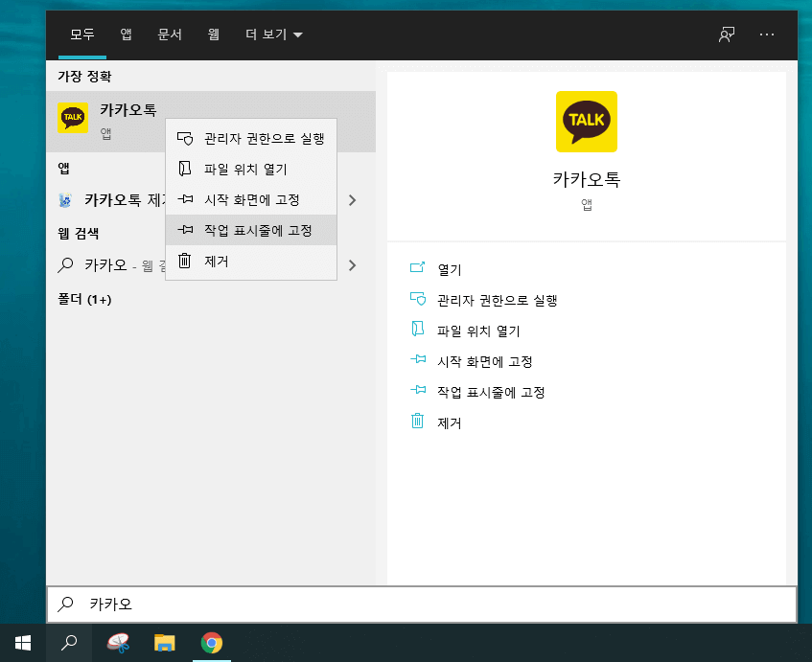
Task: Select 카카오톡 best match result text
Action: (128, 110)
